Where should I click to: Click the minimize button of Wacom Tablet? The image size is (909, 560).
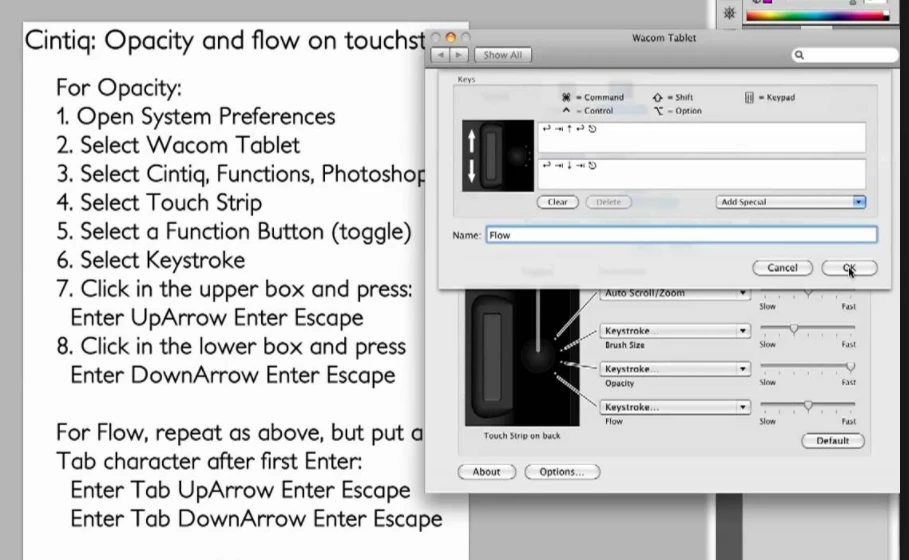point(450,38)
